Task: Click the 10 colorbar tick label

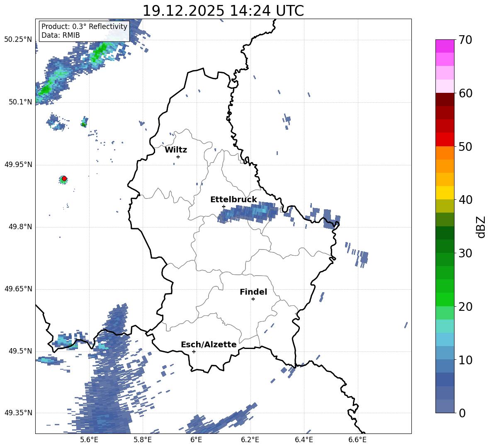Action: (465, 360)
